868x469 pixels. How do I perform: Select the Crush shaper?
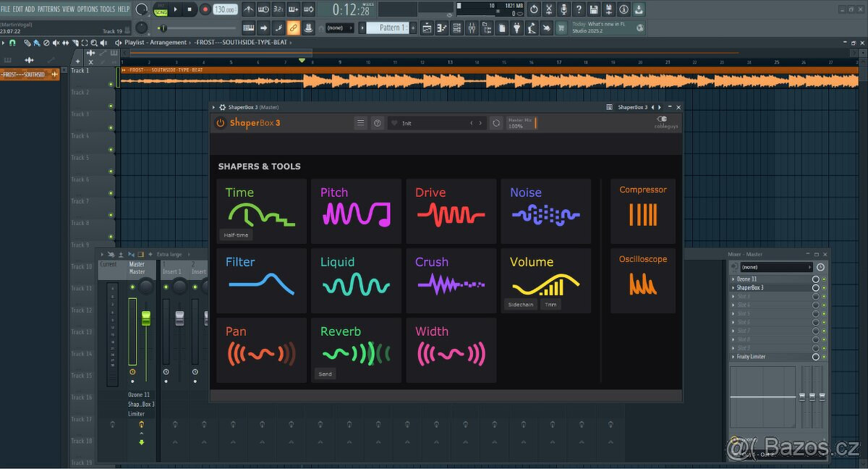point(451,280)
